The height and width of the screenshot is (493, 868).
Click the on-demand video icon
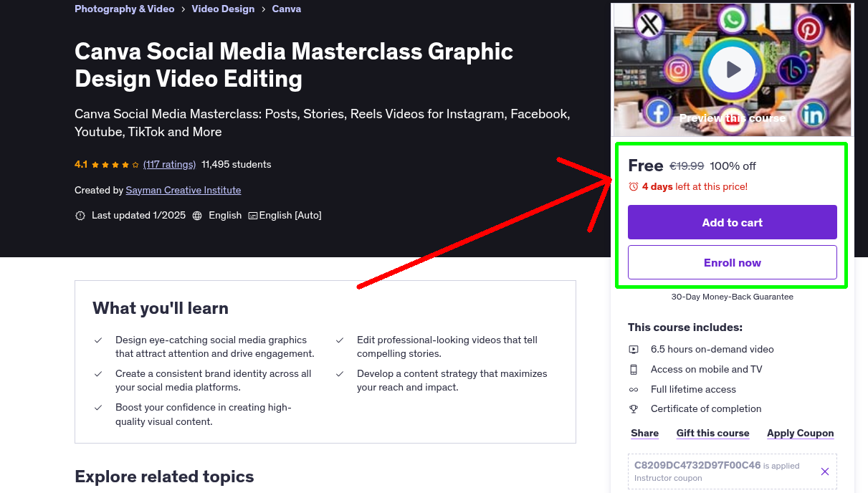(634, 350)
